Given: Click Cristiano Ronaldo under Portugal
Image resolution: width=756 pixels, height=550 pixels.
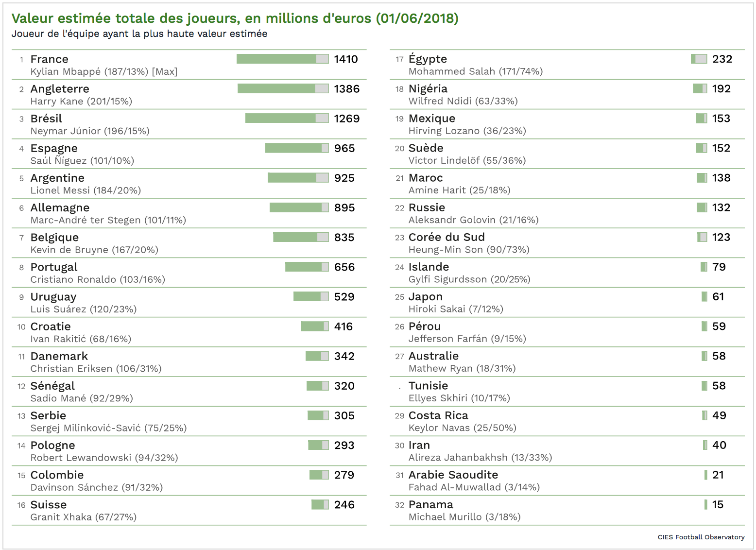Looking at the screenshot, I should 98,279.
